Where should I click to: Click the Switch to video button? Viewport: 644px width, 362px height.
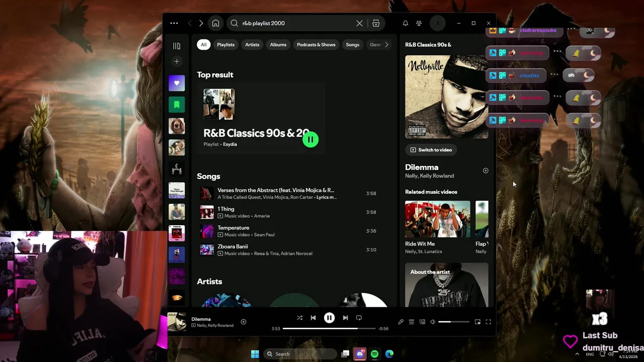(x=431, y=150)
